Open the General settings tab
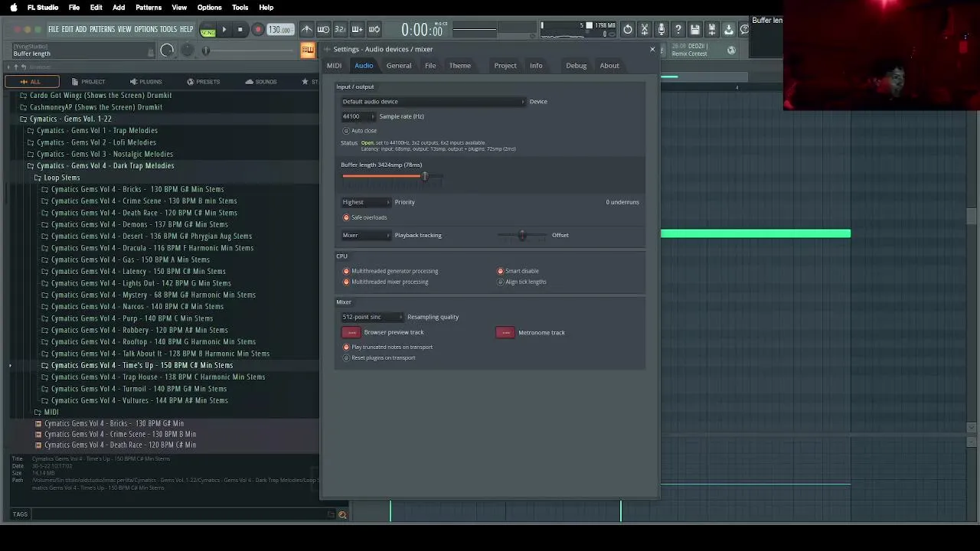Image resolution: width=980 pixels, height=551 pixels. pos(399,66)
